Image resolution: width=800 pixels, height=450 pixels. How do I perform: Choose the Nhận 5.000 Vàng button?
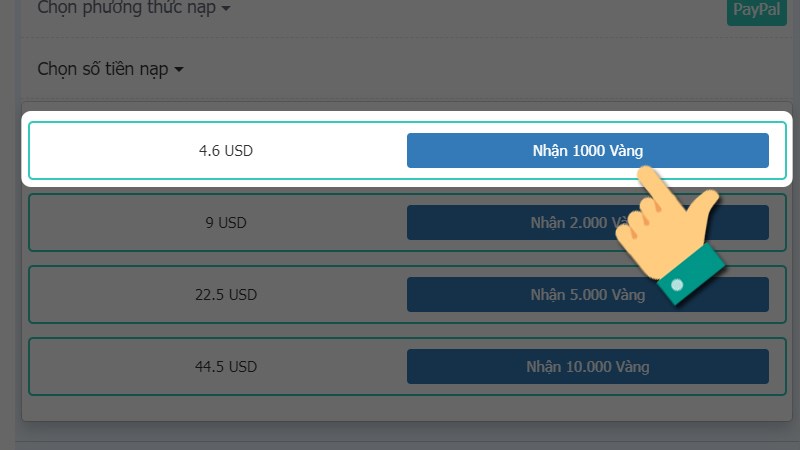(x=587, y=294)
